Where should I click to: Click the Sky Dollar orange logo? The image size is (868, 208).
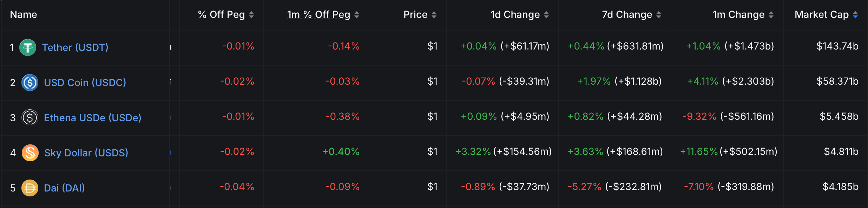pos(29,152)
